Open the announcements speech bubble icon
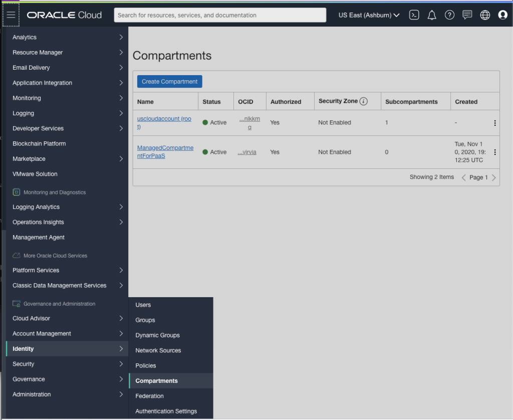 (x=467, y=15)
